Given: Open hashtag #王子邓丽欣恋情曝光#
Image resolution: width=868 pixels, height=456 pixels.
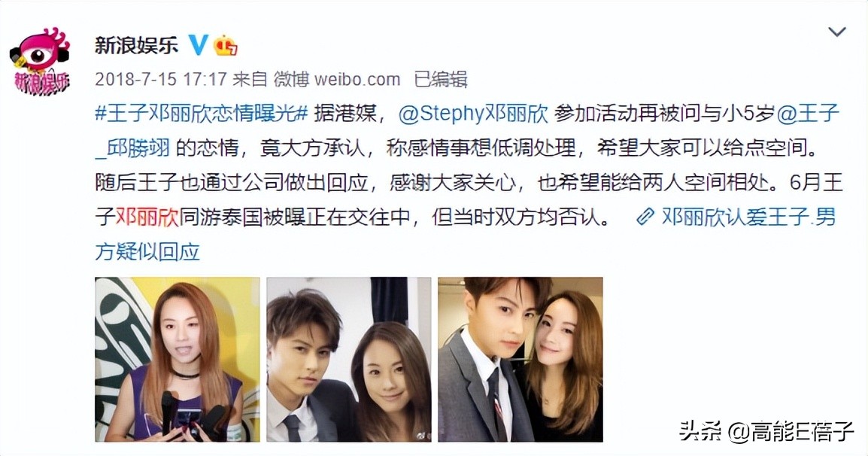Looking at the screenshot, I should point(202,114).
